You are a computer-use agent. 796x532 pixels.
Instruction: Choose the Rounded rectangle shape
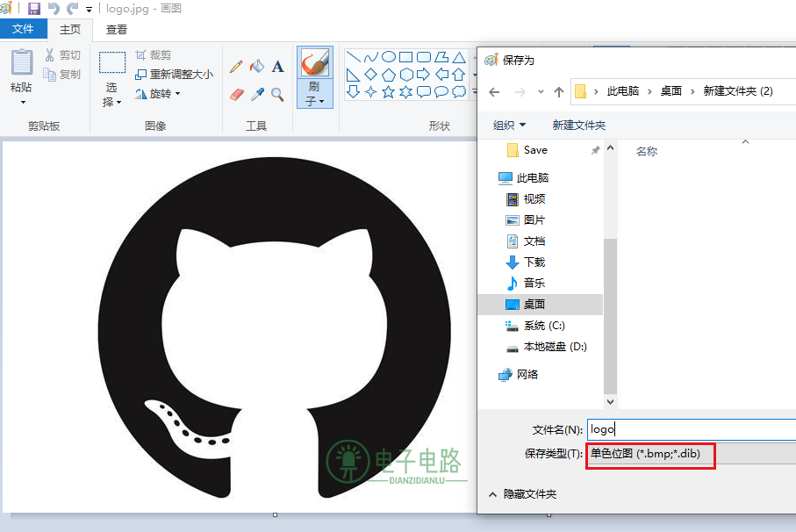pyautogui.click(x=424, y=57)
